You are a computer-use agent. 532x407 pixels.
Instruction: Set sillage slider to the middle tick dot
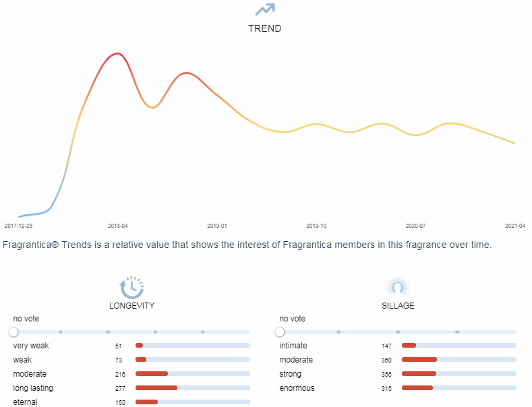coord(398,332)
